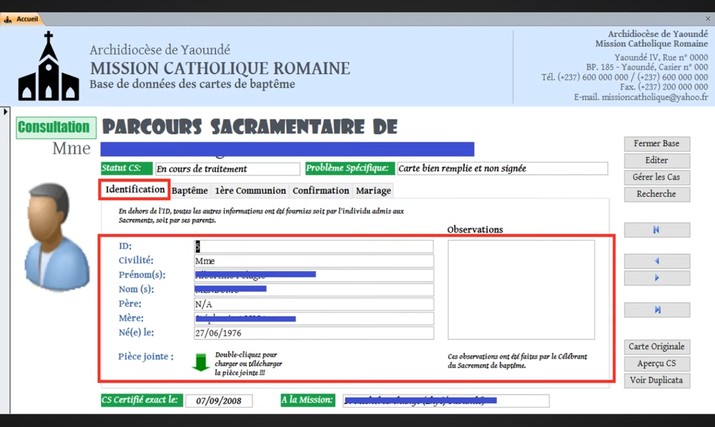The width and height of the screenshot is (715, 427).
Task: Click Statut CS field En cours de traitement
Action: (x=228, y=169)
